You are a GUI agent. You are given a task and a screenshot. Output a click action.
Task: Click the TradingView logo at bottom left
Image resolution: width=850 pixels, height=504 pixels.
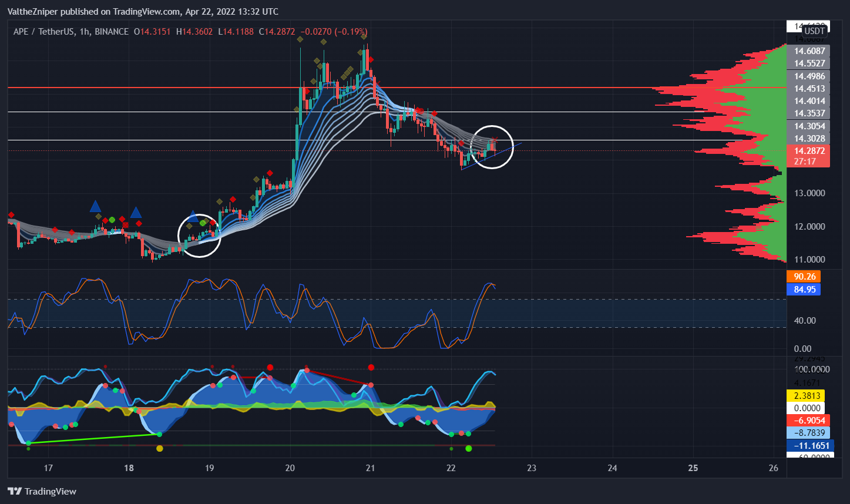pos(42,491)
